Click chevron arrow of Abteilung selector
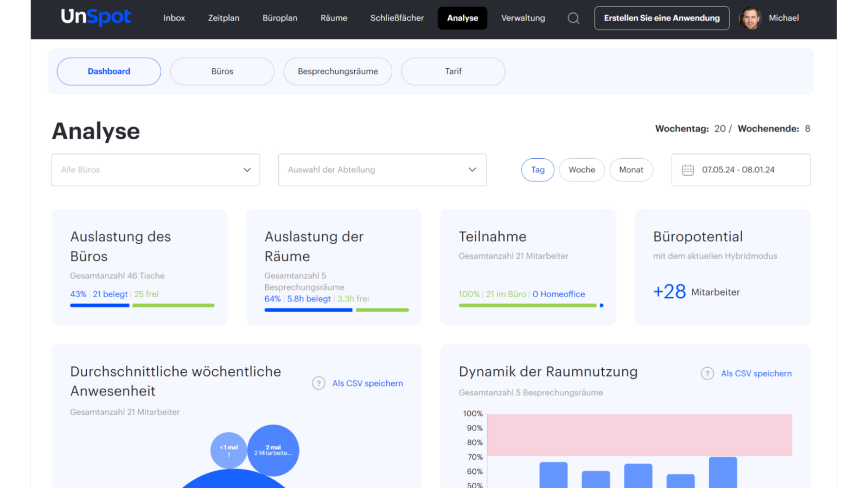This screenshot has width=868, height=488. tap(473, 170)
